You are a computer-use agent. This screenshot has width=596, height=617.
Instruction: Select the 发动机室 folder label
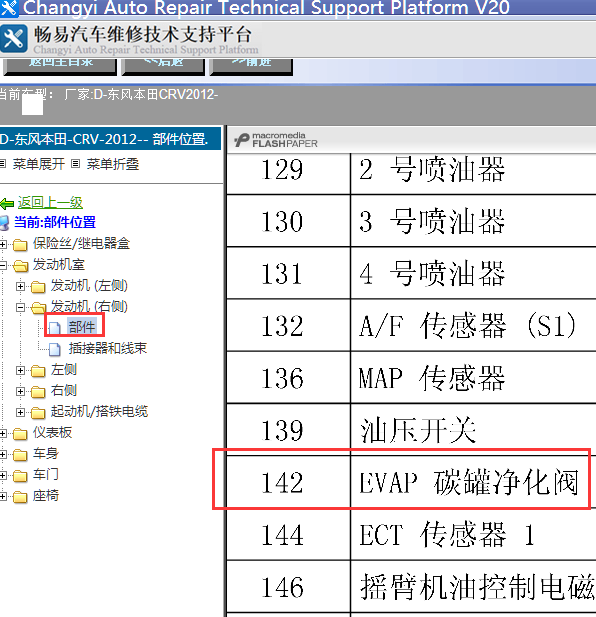[59, 264]
